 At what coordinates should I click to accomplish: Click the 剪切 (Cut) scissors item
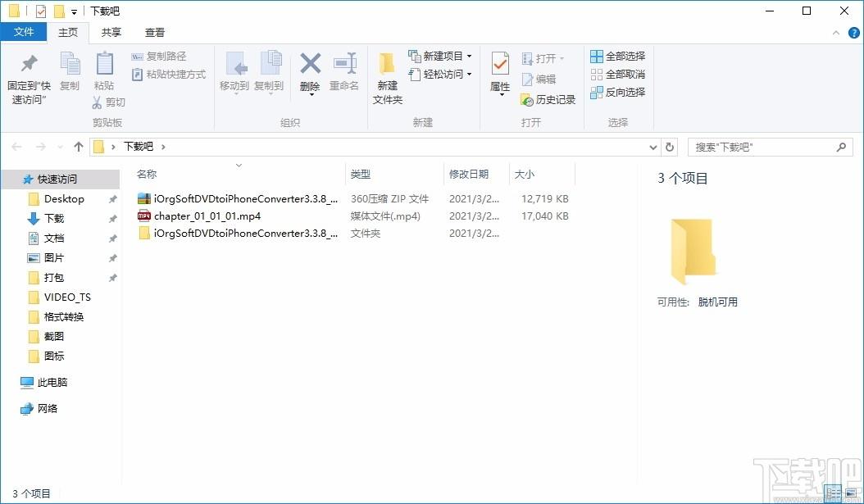109,102
